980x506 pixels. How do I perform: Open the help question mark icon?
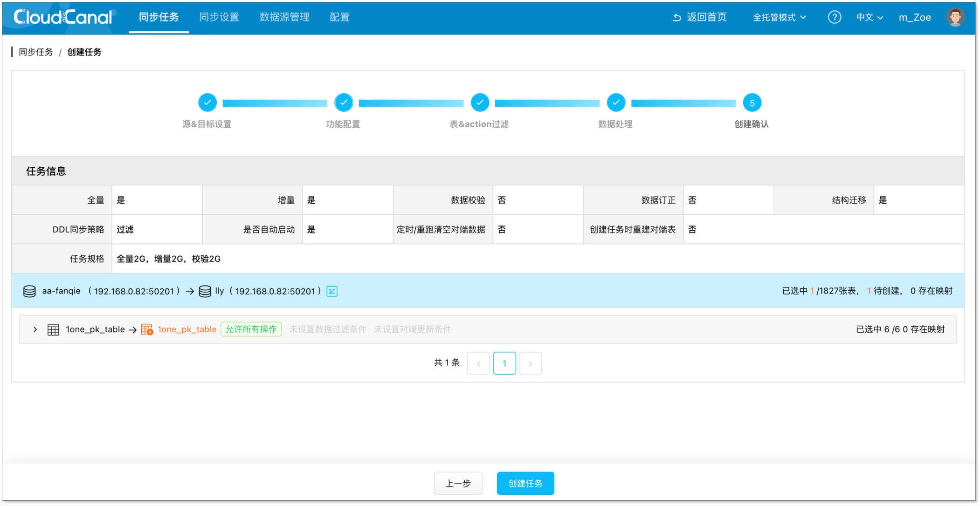click(834, 17)
